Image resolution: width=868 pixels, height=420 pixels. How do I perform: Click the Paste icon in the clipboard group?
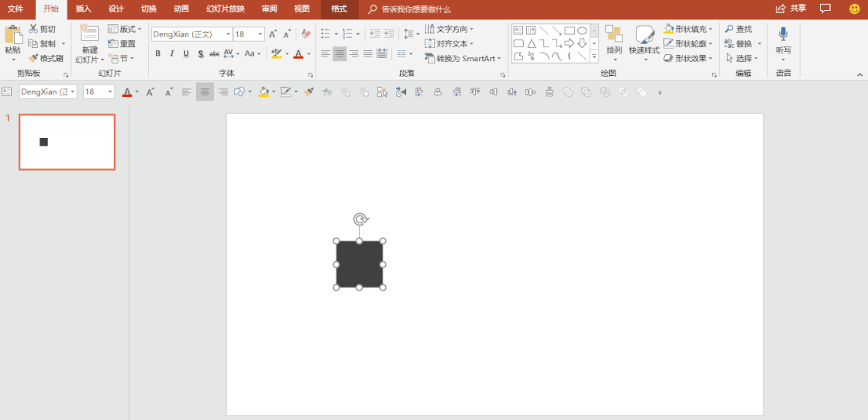13,36
